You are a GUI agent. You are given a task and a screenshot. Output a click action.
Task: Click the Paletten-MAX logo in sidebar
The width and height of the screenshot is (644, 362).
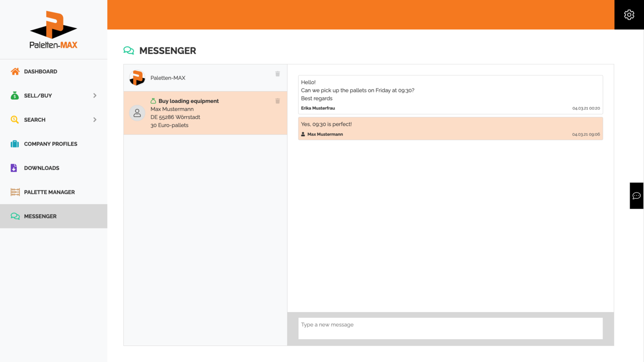coord(54,30)
